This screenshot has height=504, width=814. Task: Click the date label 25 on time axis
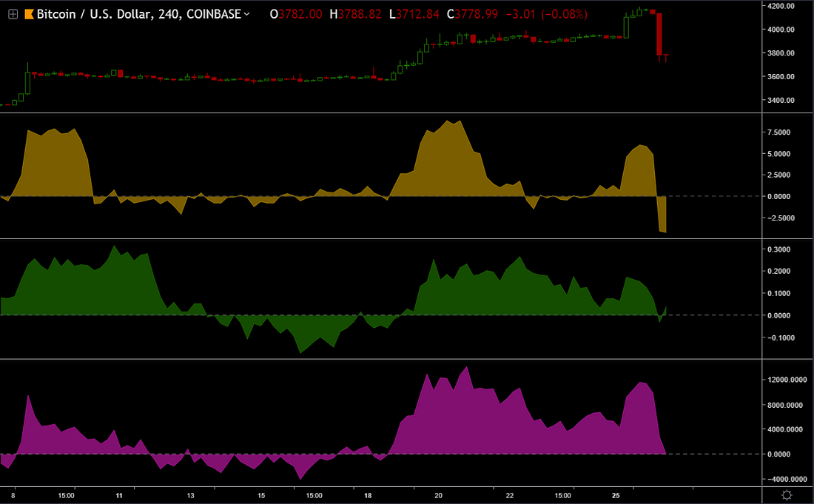click(616, 495)
